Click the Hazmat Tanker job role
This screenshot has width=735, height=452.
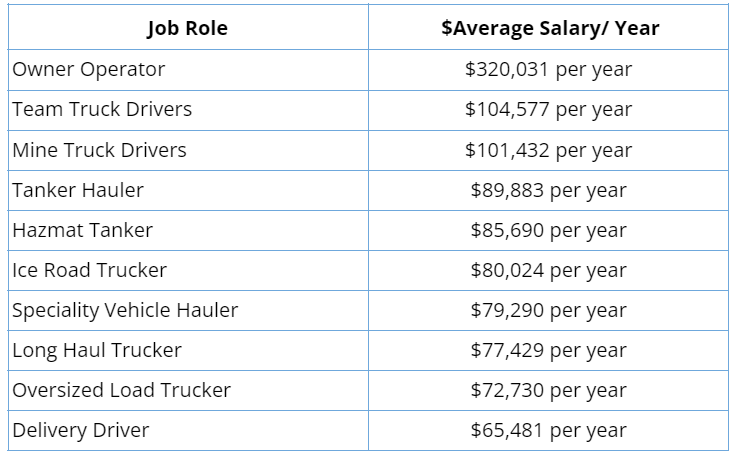83,230
